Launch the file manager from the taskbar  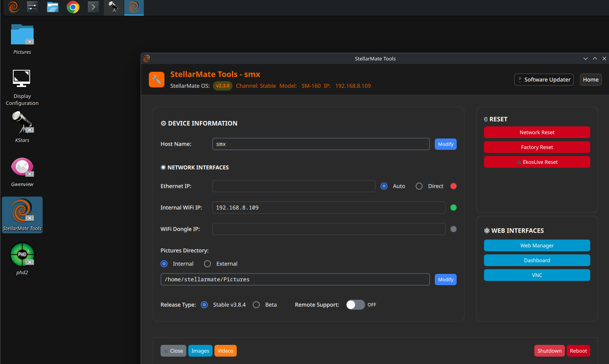53,7
